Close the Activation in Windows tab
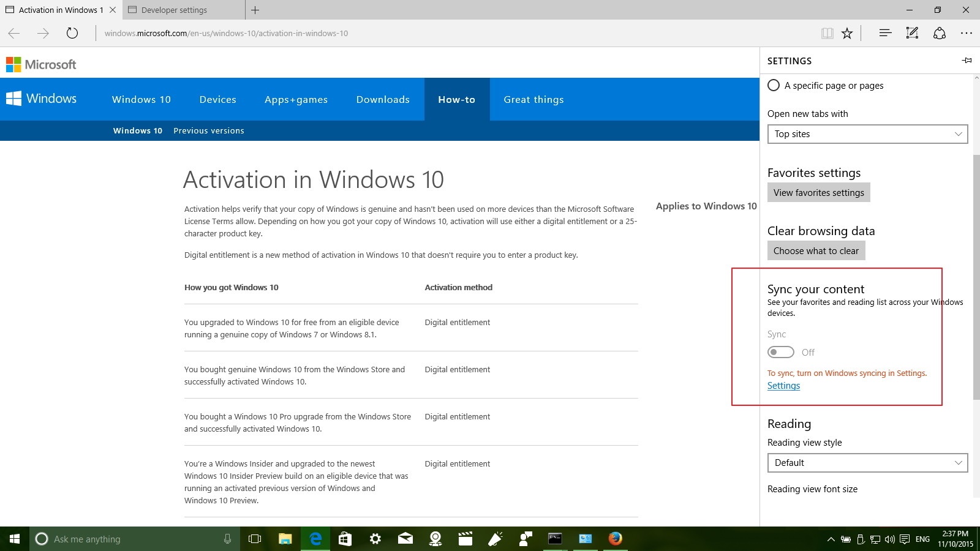Image resolution: width=980 pixels, height=551 pixels. coord(113,10)
